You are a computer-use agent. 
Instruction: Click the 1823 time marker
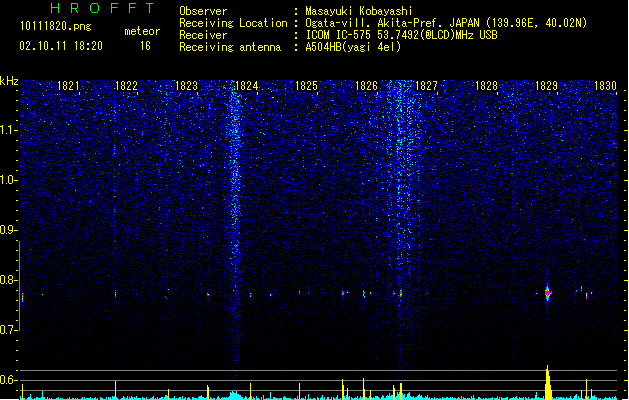187,86
